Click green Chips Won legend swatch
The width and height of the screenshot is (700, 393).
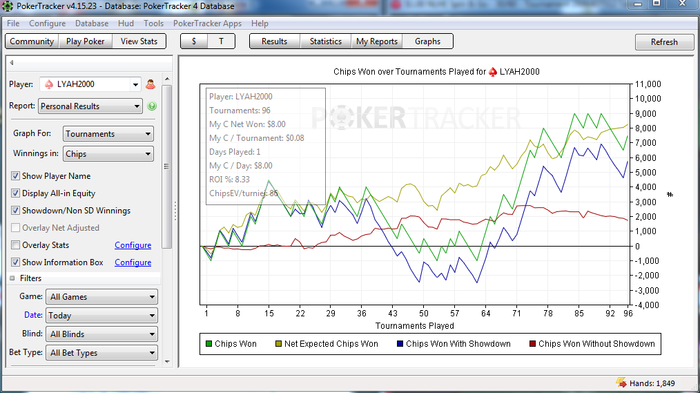click(x=208, y=344)
